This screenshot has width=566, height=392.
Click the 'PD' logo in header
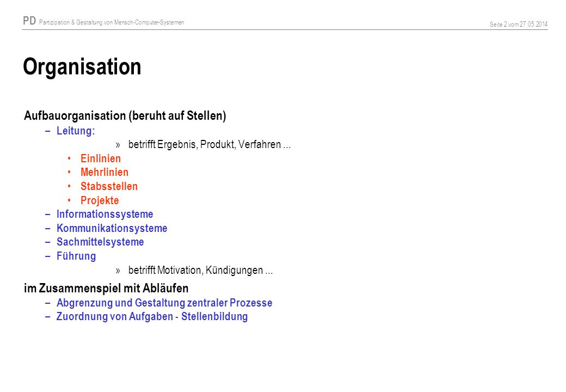29,21
